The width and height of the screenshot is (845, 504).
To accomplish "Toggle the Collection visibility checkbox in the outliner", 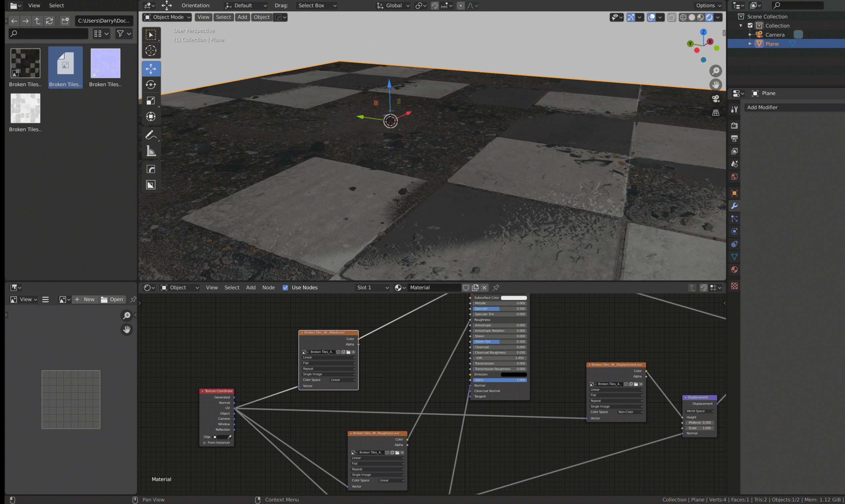I will 750,25.
